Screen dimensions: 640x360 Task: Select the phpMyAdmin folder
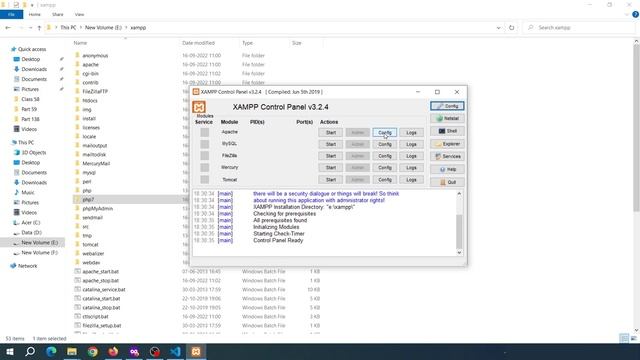[98, 209]
